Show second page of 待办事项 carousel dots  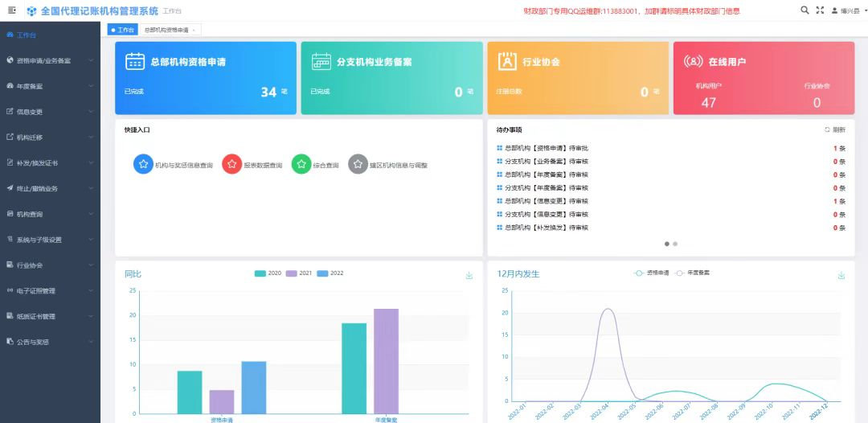(x=675, y=244)
